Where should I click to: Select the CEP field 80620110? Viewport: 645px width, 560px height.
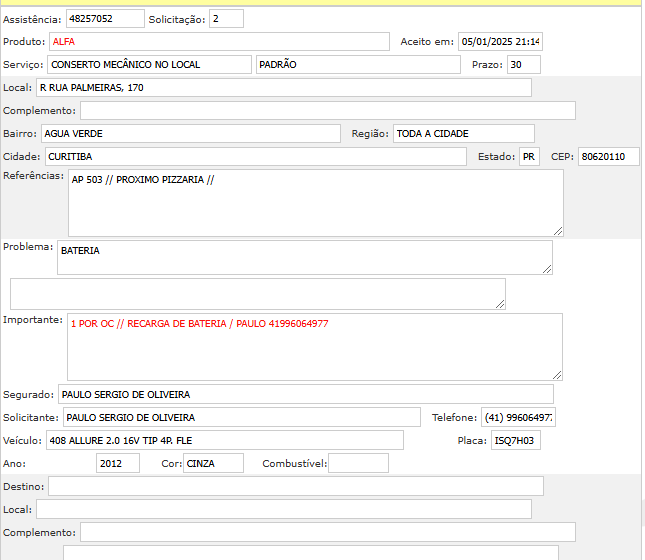[609, 157]
